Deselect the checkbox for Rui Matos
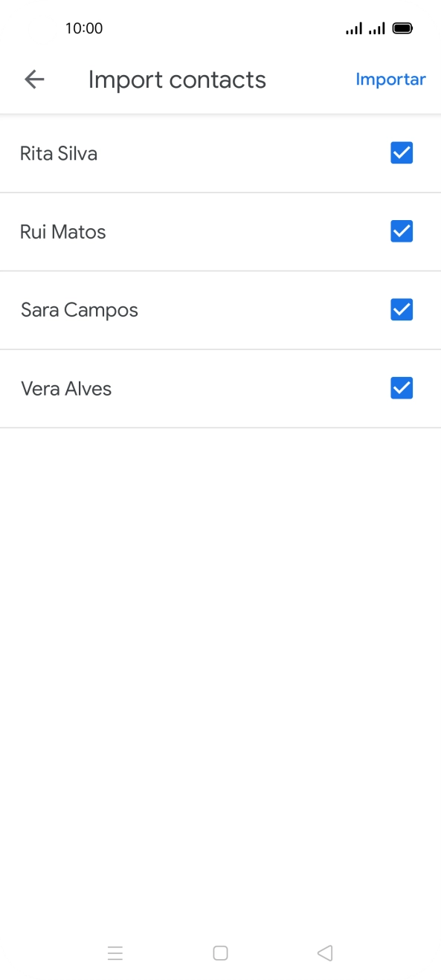 click(x=401, y=231)
